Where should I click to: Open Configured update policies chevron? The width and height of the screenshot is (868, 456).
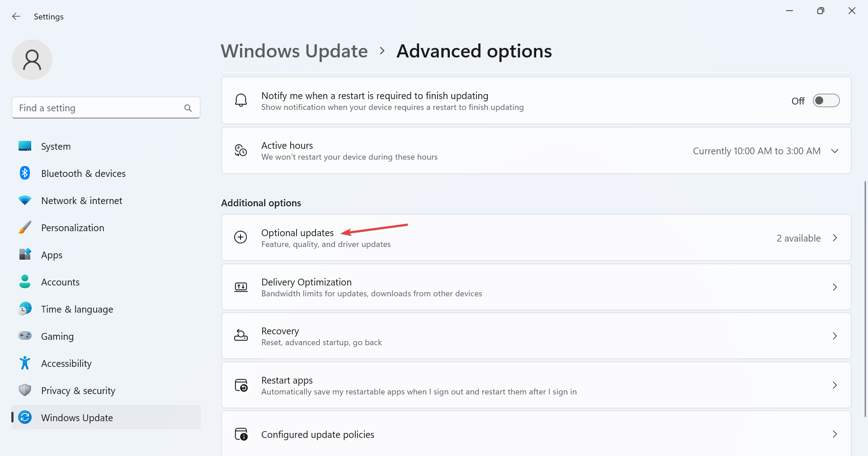835,434
